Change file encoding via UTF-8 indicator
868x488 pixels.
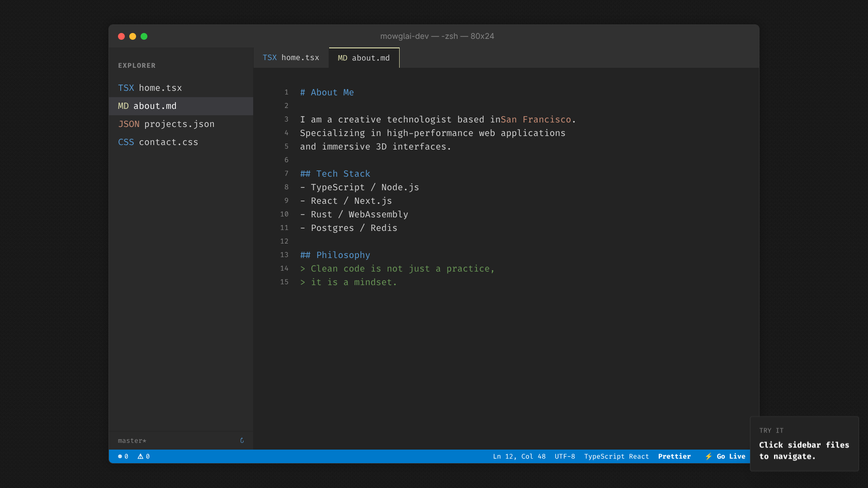coord(565,456)
